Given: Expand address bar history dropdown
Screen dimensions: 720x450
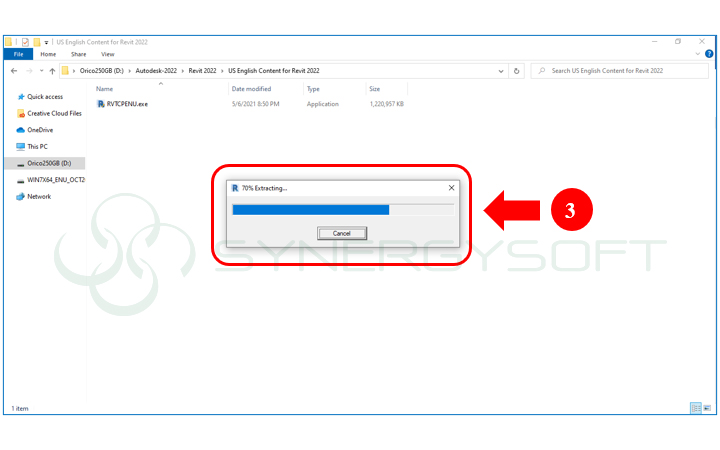Looking at the screenshot, I should [501, 71].
